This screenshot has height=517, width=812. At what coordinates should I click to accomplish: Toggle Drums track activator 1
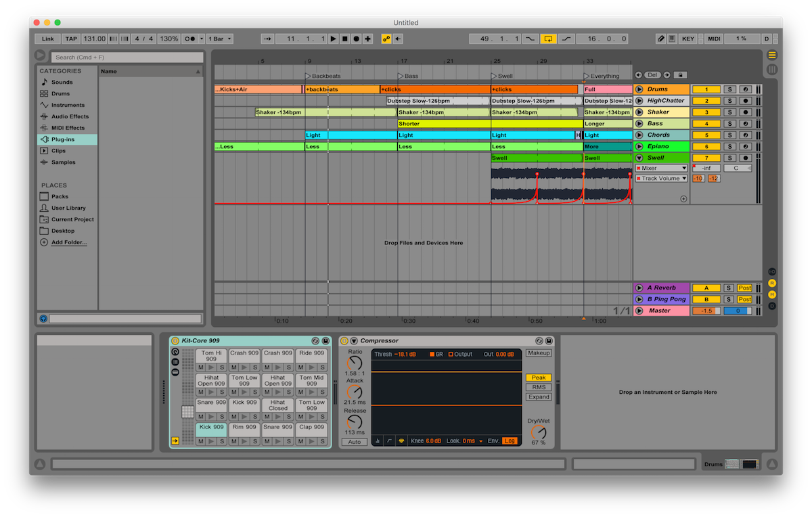[x=706, y=89]
